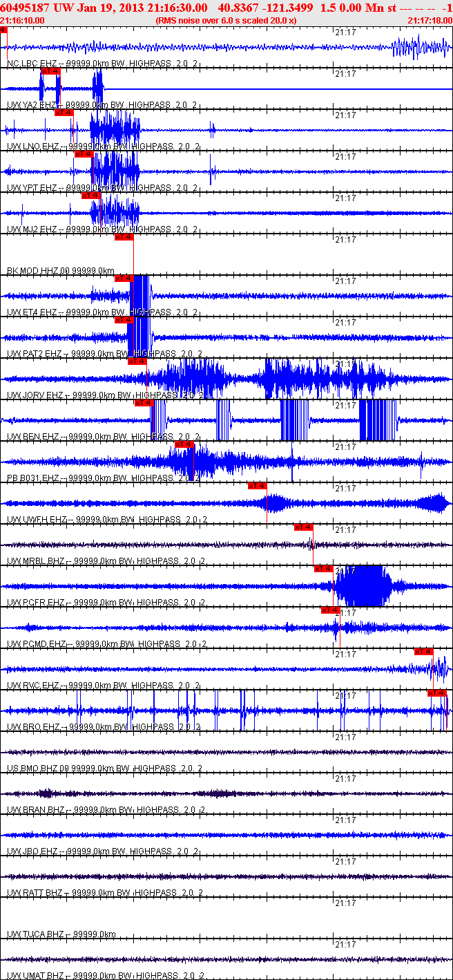Click the UW PAT2 EHZ station label
Viewport: 453px width, 980px height.
105,354
